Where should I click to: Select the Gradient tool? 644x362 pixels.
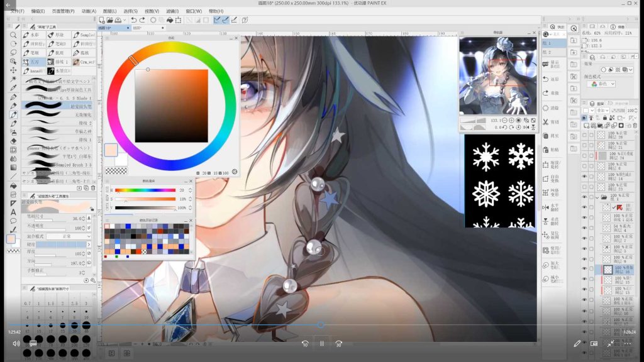[x=13, y=167]
